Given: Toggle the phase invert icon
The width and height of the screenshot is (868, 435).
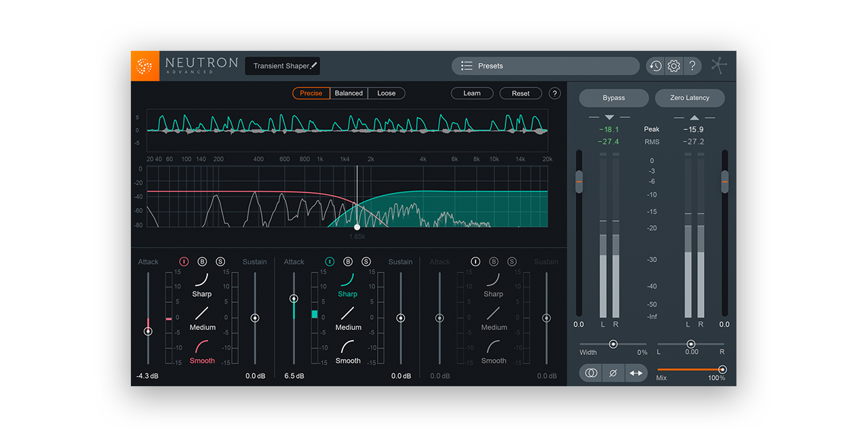Looking at the screenshot, I should [x=613, y=373].
